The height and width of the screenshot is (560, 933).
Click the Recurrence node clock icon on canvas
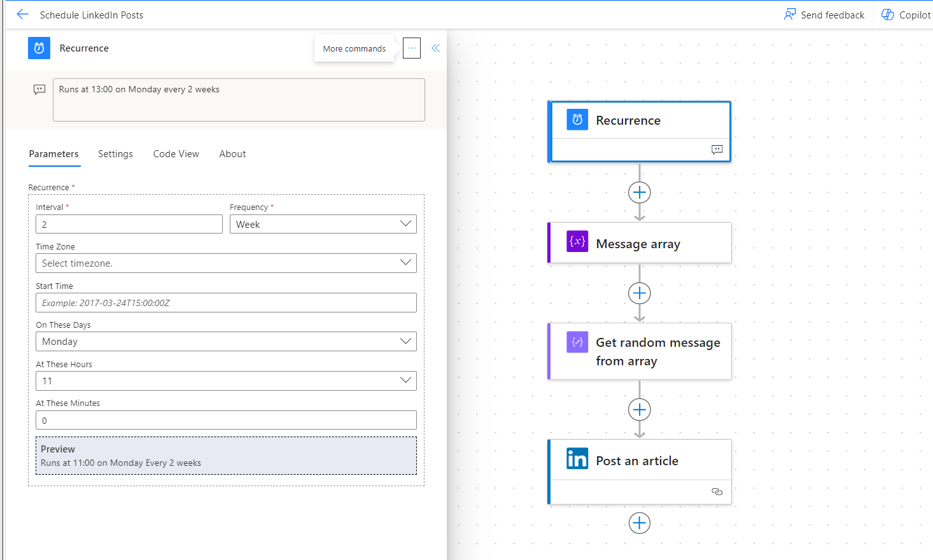coord(577,120)
